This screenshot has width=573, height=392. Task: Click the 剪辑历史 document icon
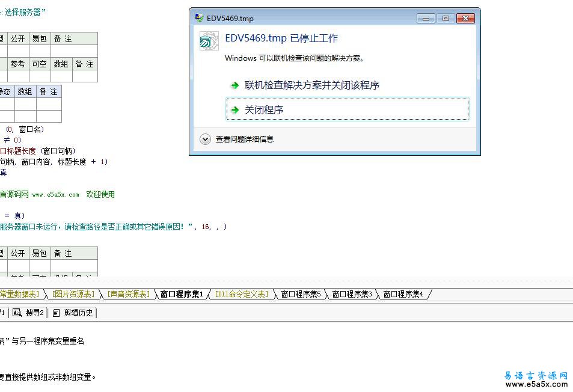coord(56,313)
